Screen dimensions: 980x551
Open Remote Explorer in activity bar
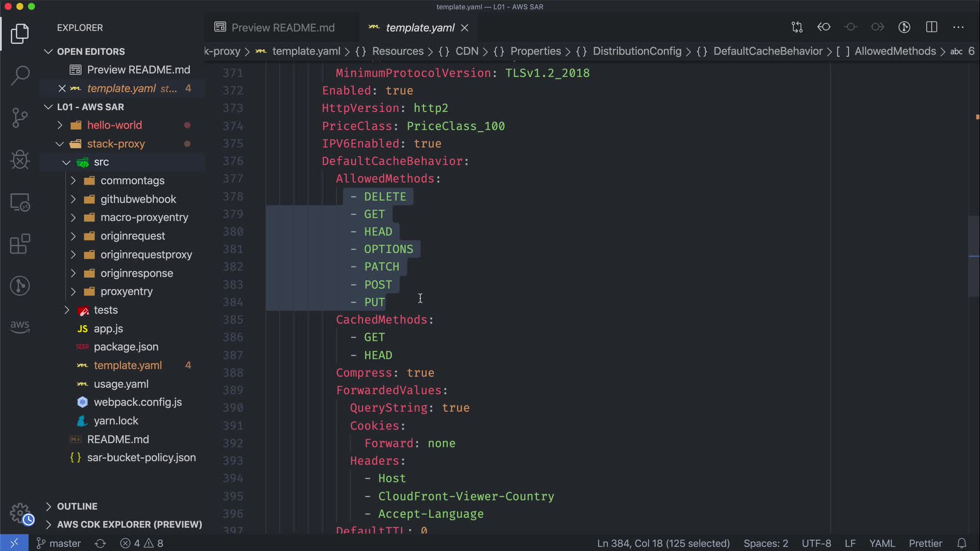(20, 203)
